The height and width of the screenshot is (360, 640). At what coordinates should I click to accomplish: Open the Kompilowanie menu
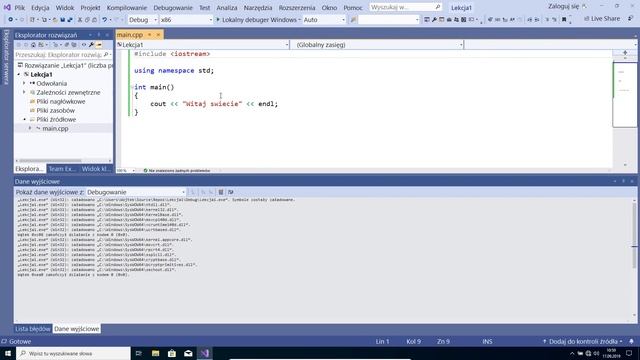coord(127,7)
